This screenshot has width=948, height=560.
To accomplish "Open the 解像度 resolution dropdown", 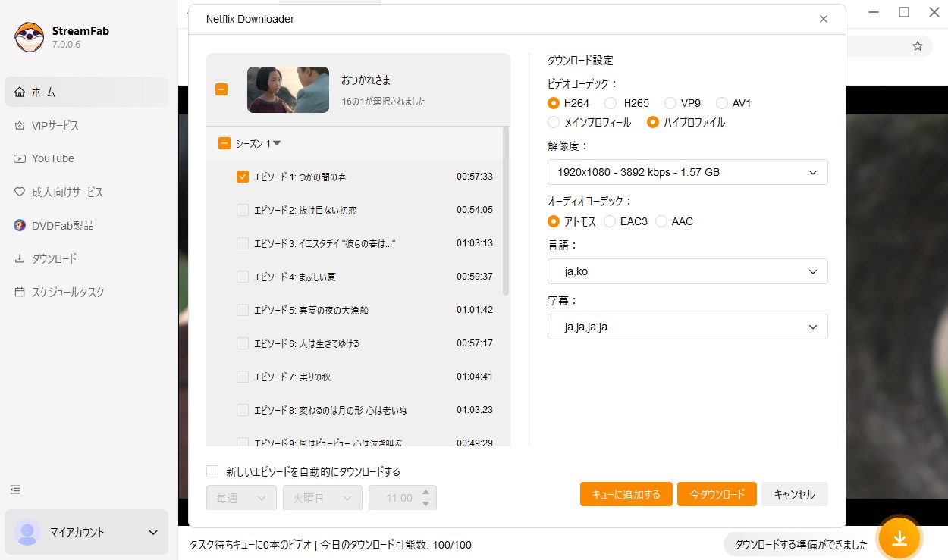I will pyautogui.click(x=686, y=172).
